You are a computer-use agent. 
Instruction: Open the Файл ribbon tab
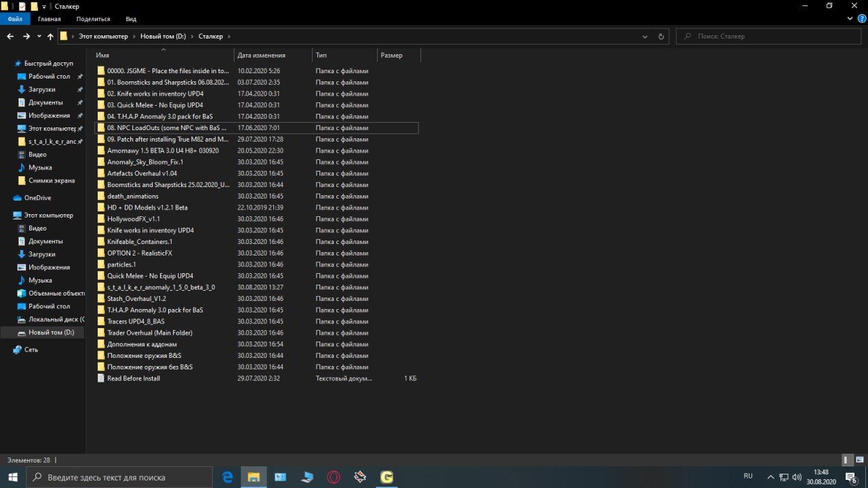pyautogui.click(x=15, y=19)
